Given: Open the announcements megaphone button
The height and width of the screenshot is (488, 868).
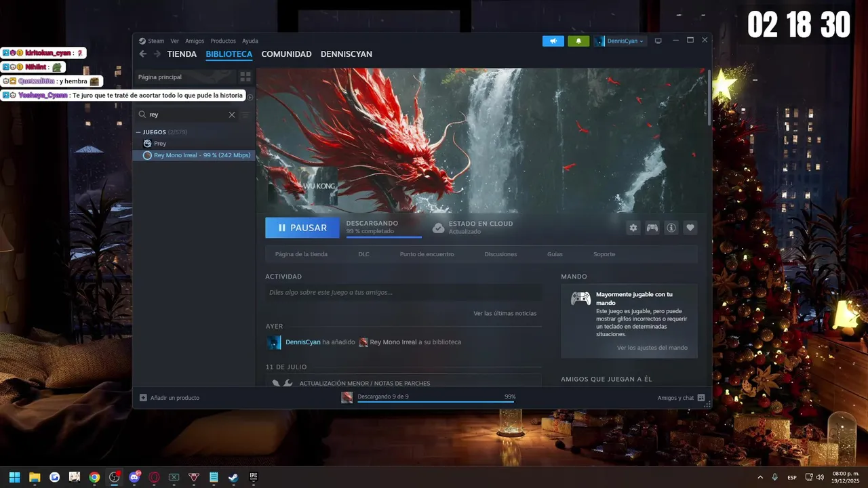Looking at the screenshot, I should pyautogui.click(x=553, y=41).
